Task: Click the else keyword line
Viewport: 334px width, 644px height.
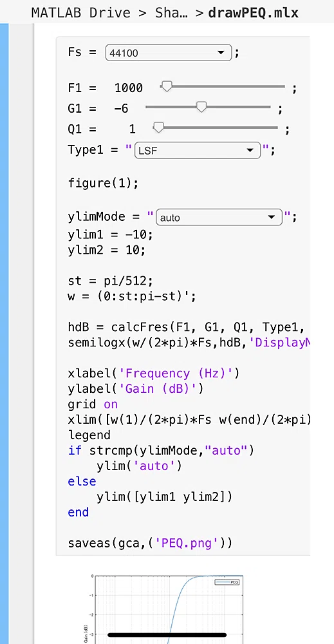Action: pyautogui.click(x=82, y=481)
